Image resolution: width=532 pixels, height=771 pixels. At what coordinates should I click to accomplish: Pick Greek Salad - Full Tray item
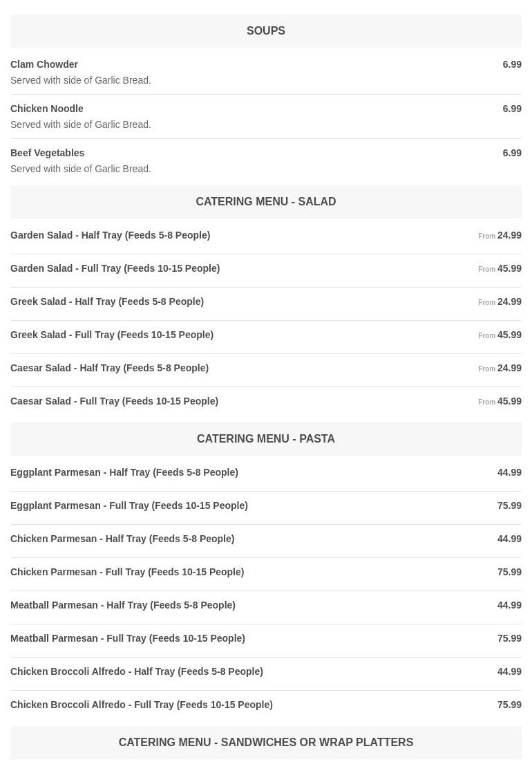[x=112, y=335]
